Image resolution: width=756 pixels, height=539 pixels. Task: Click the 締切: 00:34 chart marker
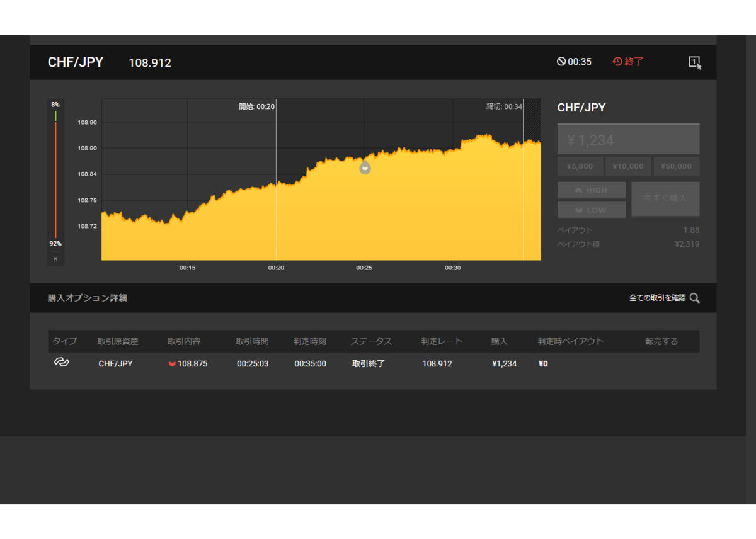505,106
